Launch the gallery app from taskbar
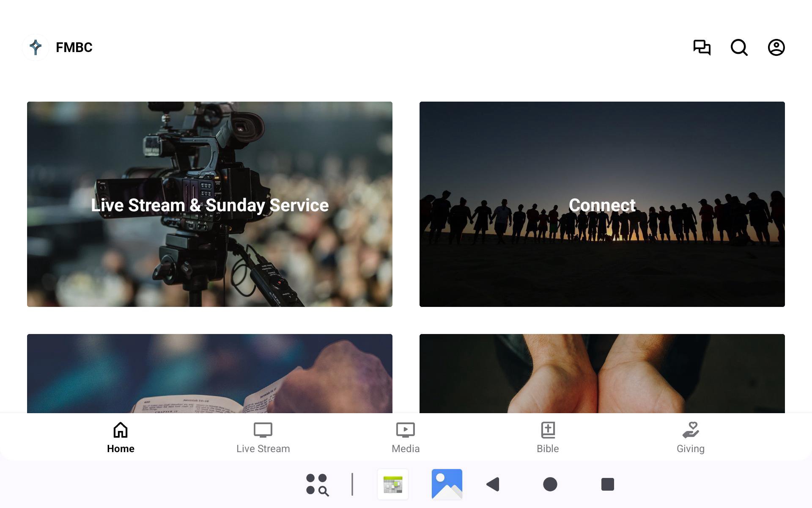The height and width of the screenshot is (508, 812). tap(447, 484)
